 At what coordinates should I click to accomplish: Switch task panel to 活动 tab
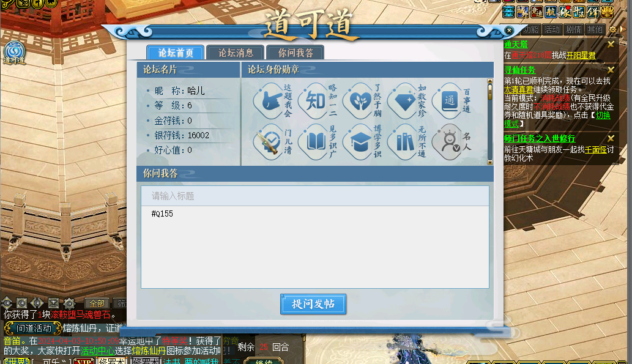[x=552, y=29]
